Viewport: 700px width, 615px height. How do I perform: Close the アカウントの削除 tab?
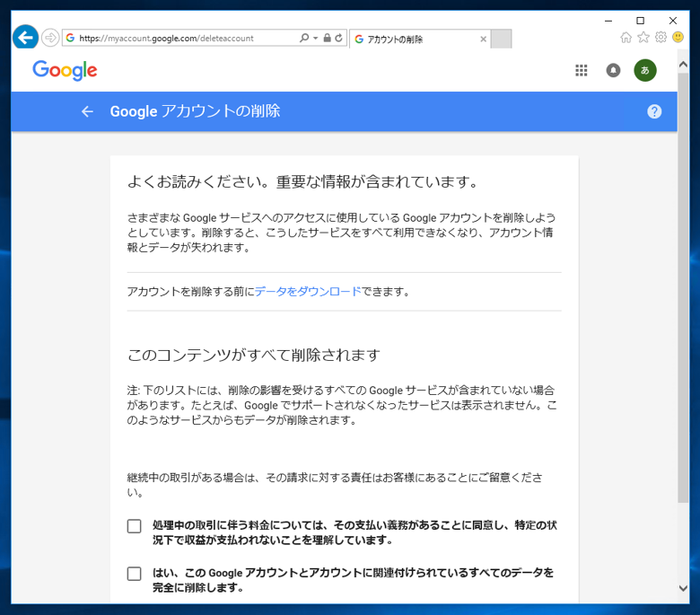pyautogui.click(x=483, y=40)
